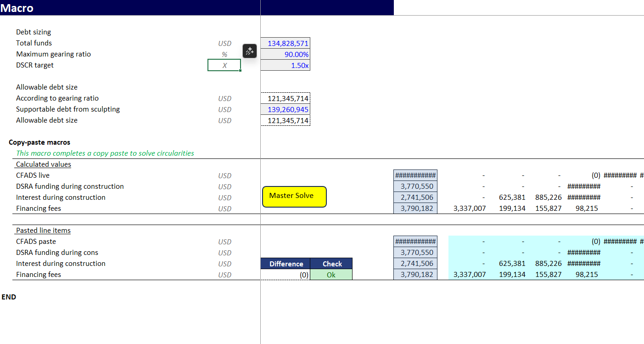Select the DSCR target 1.50x cell

(285, 65)
